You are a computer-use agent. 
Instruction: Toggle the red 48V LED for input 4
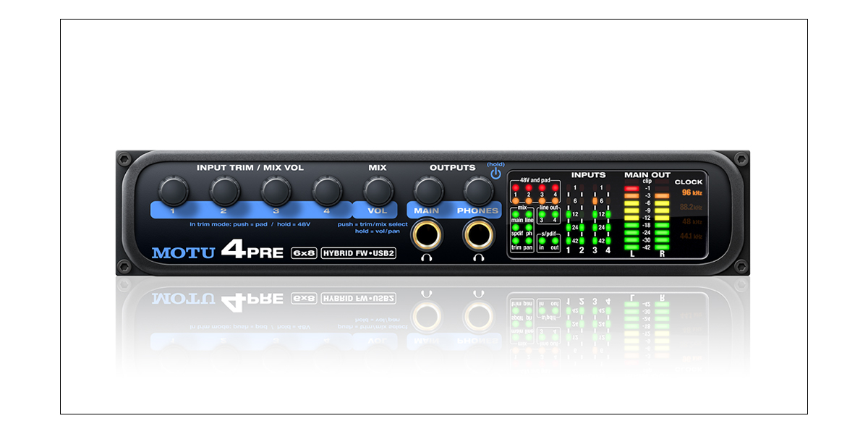click(555, 187)
